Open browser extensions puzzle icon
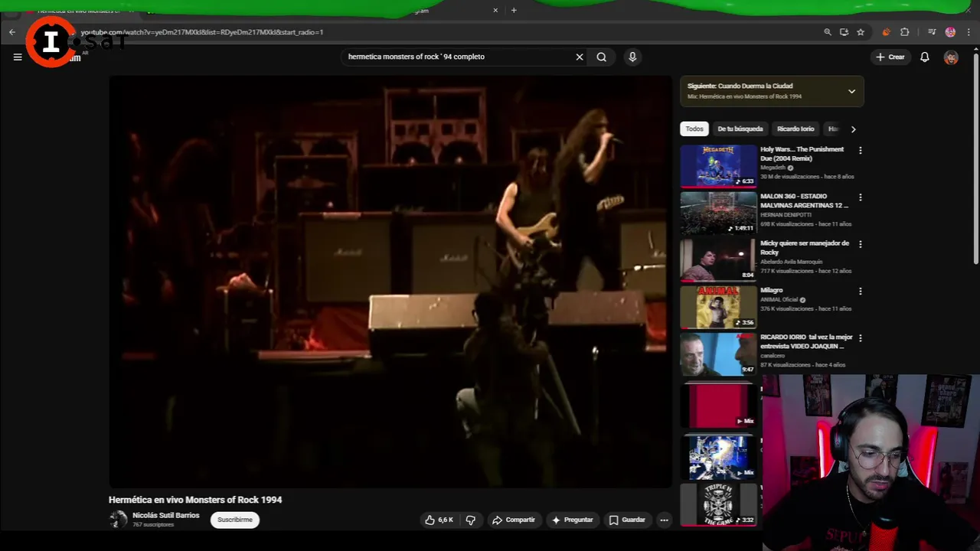The image size is (980, 551). [x=905, y=32]
